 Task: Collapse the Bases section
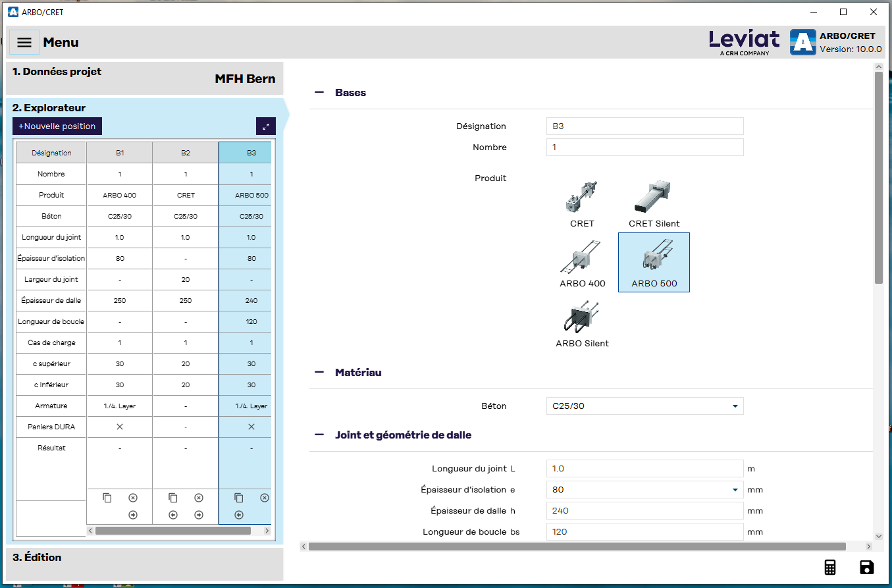tap(319, 93)
